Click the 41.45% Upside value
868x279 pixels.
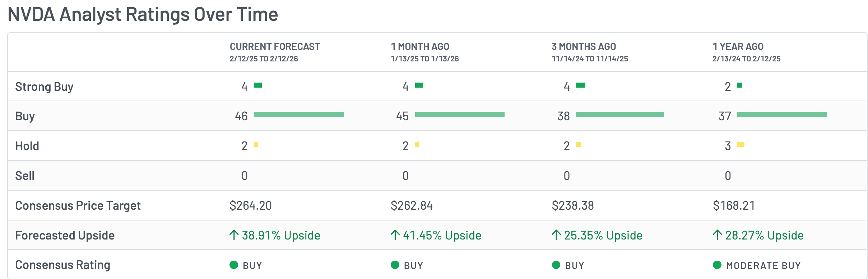[442, 236]
